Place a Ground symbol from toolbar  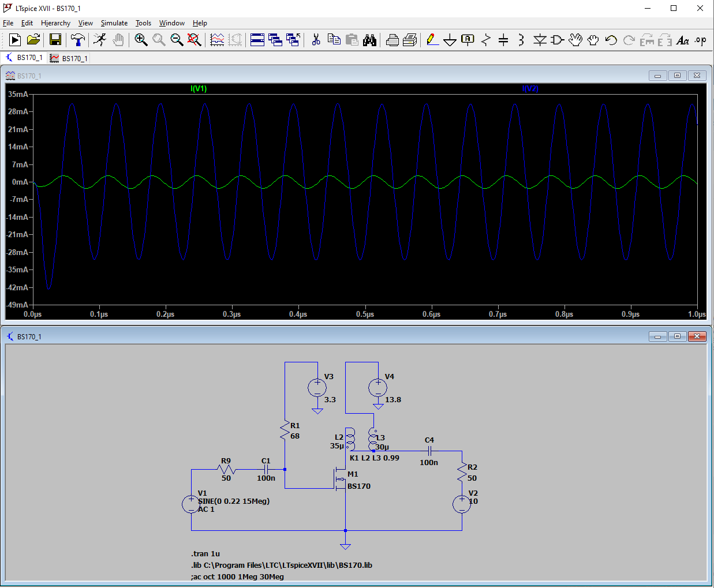(x=450, y=40)
